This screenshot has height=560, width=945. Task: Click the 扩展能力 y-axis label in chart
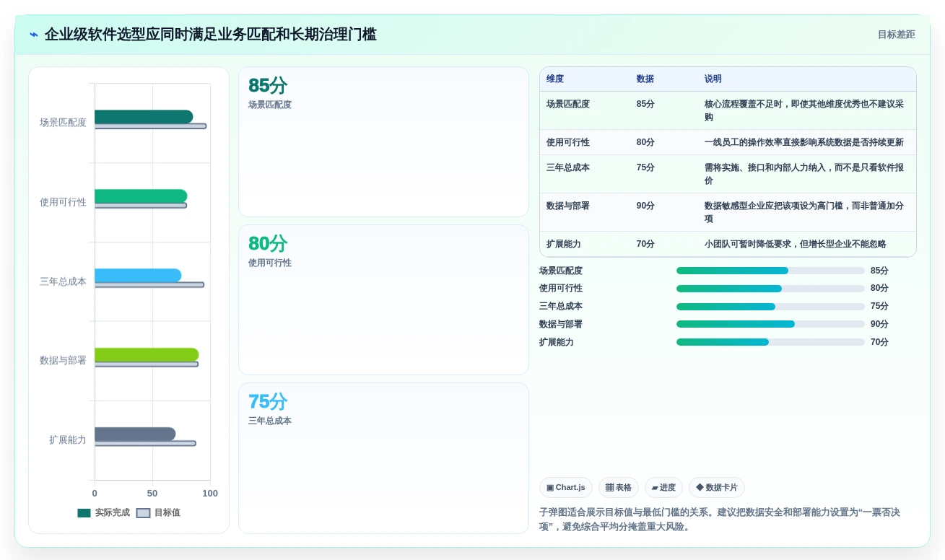[x=67, y=439]
